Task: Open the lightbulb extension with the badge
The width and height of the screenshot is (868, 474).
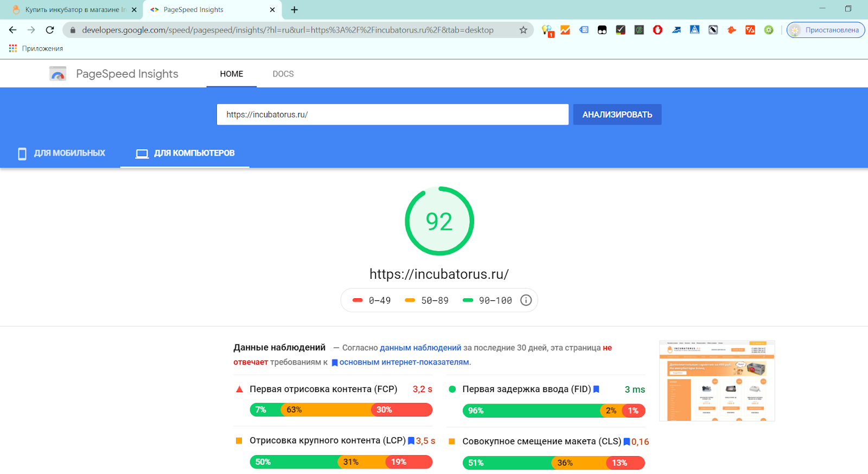Action: click(547, 30)
